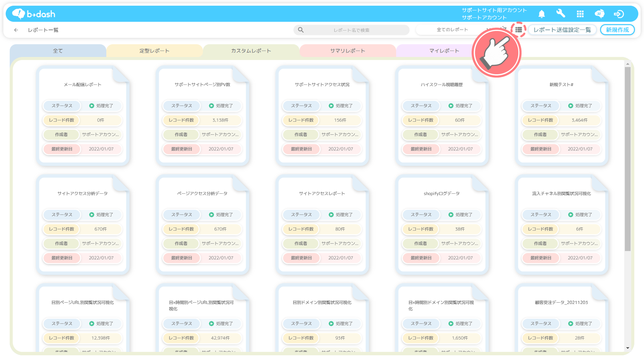Open the 日×時間別ドメイン別閲覧状況可視化 report
This screenshot has width=644, height=362.
pos(442,318)
